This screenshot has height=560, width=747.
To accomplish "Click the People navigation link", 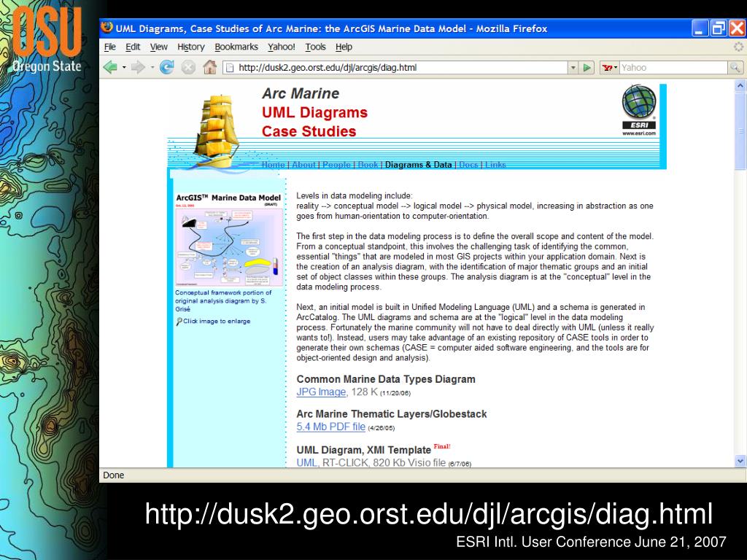I will (x=336, y=165).
